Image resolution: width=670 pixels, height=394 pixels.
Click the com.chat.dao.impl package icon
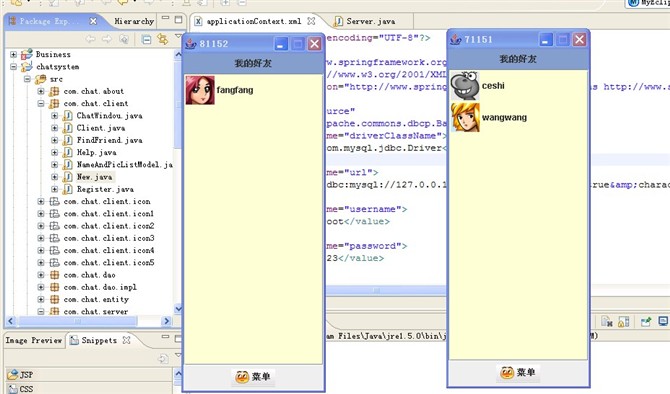tap(54, 287)
